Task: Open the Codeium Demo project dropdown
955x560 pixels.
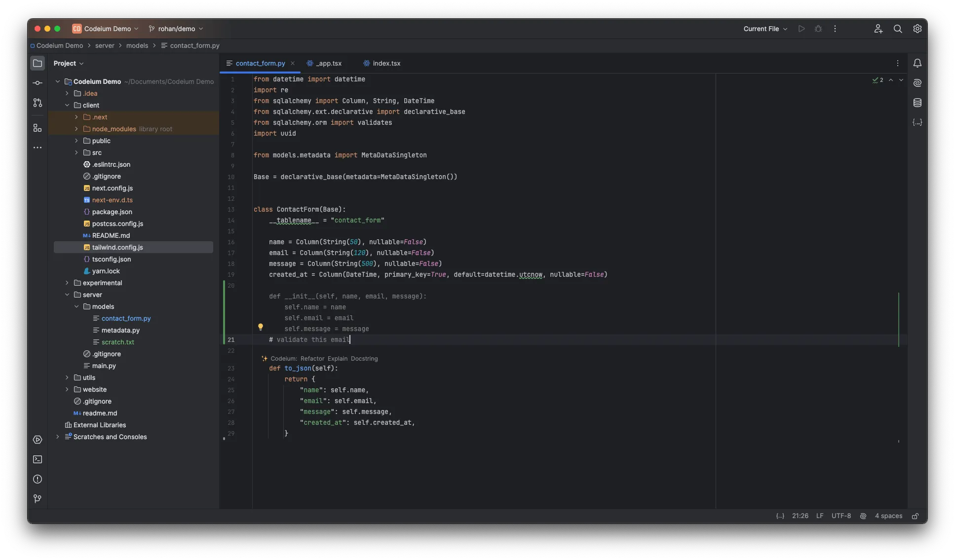Action: [105, 29]
